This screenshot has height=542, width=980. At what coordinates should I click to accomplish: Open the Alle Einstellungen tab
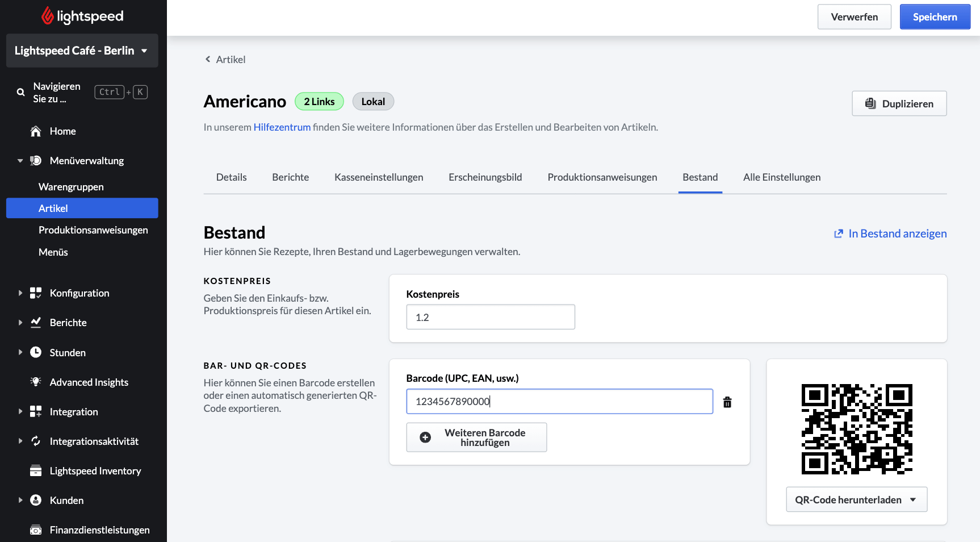[x=781, y=177]
